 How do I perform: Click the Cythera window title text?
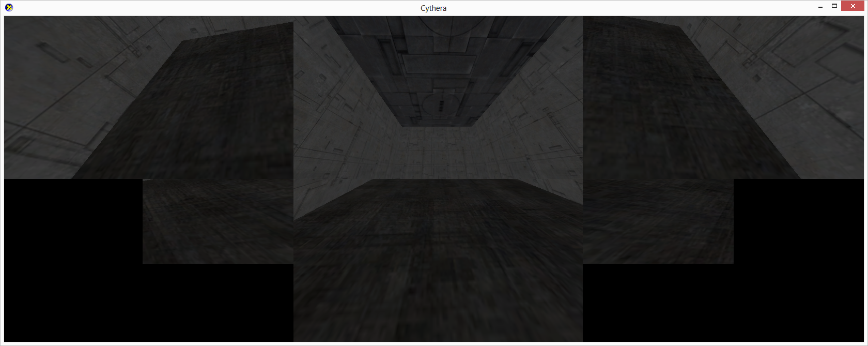coord(433,8)
